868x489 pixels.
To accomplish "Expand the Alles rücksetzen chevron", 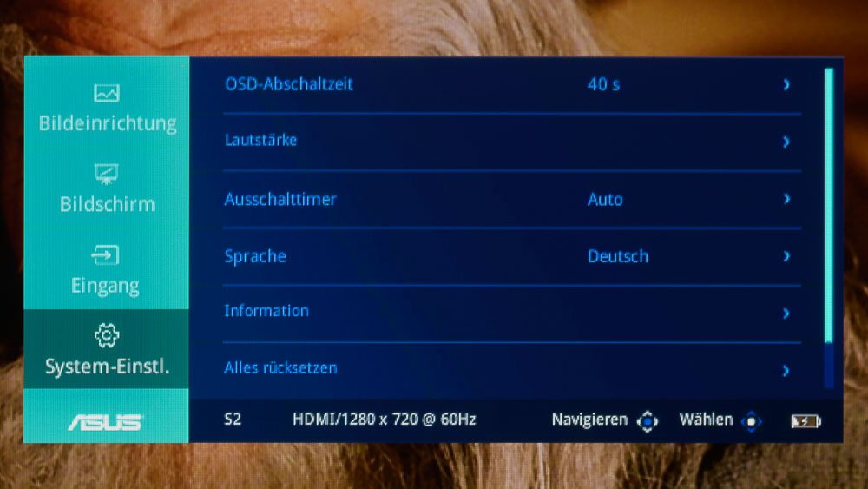I will (786, 371).
